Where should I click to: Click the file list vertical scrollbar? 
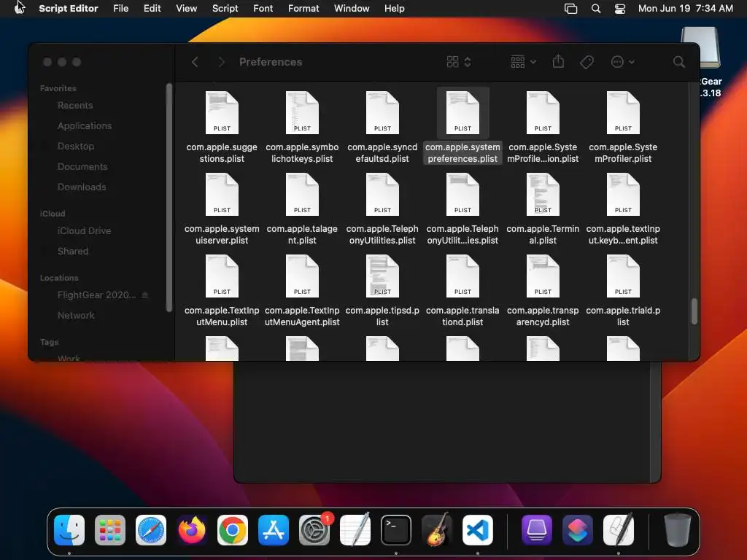(x=694, y=311)
